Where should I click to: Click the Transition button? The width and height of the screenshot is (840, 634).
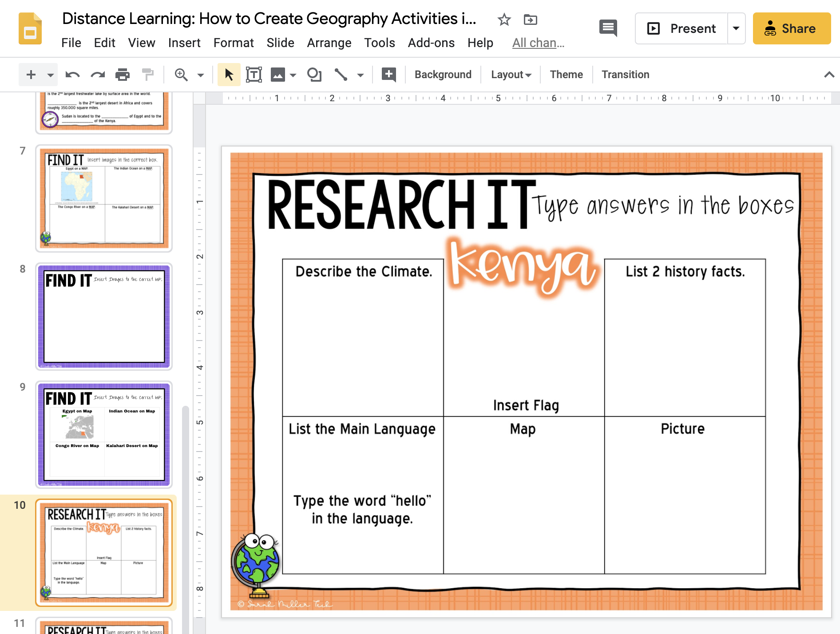point(625,75)
